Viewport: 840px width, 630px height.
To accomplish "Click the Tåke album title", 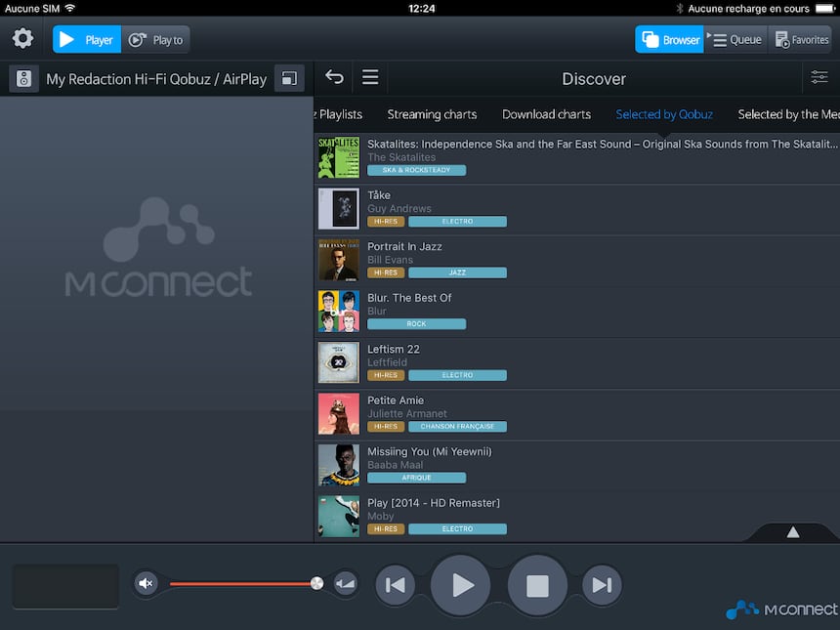I will click(379, 195).
